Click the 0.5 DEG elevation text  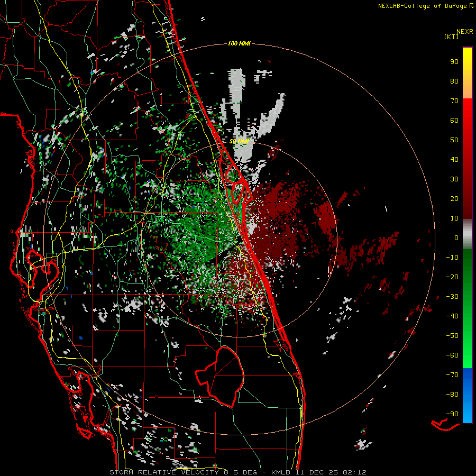pyautogui.click(x=241, y=472)
